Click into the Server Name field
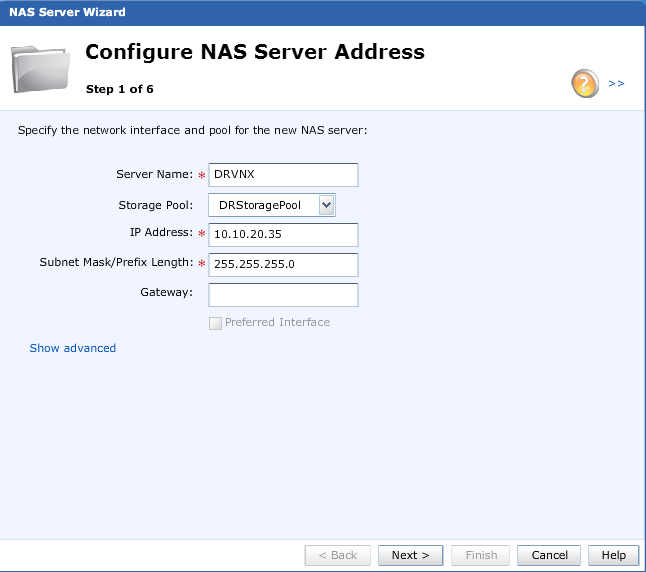Screen dimensions: 646x572 283,175
